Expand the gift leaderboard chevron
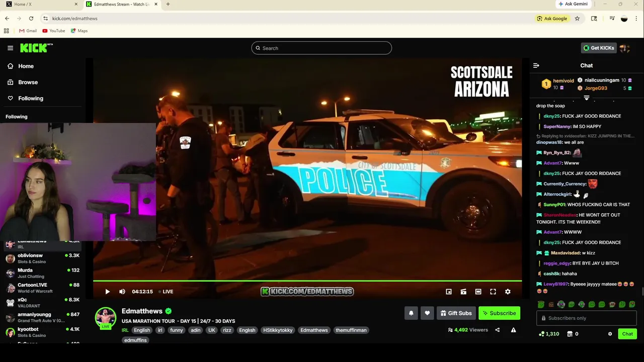Viewport: 644px width, 362px height. [x=587, y=98]
